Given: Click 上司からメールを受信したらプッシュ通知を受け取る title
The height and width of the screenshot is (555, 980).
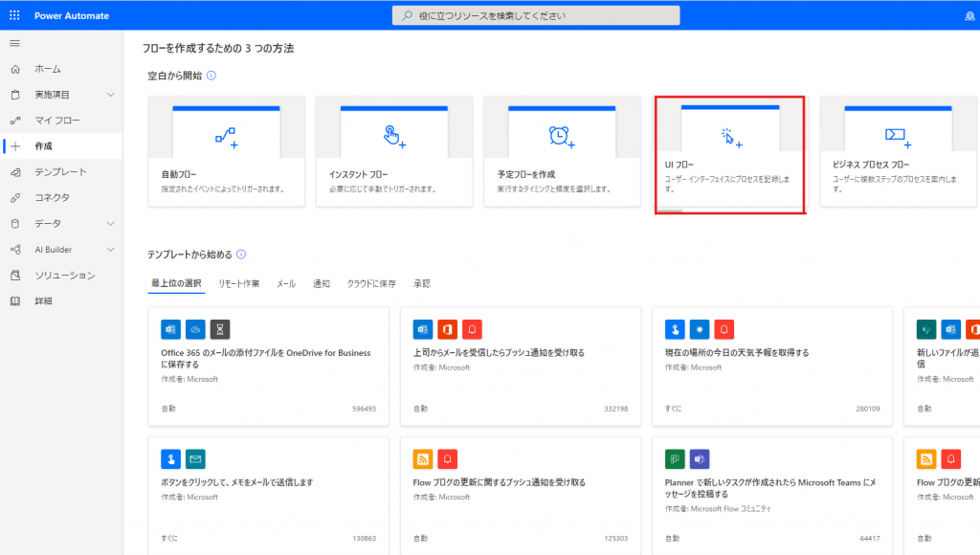Looking at the screenshot, I should pos(499,352).
